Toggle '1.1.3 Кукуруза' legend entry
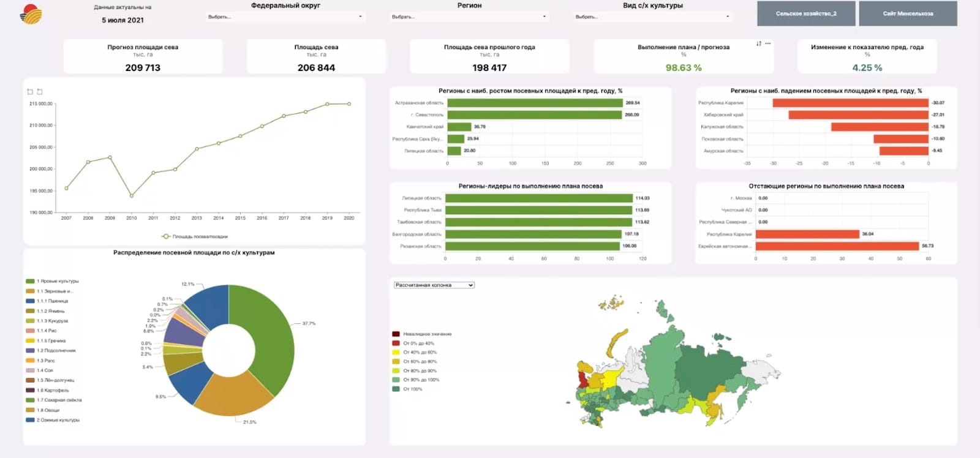 [x=47, y=321]
